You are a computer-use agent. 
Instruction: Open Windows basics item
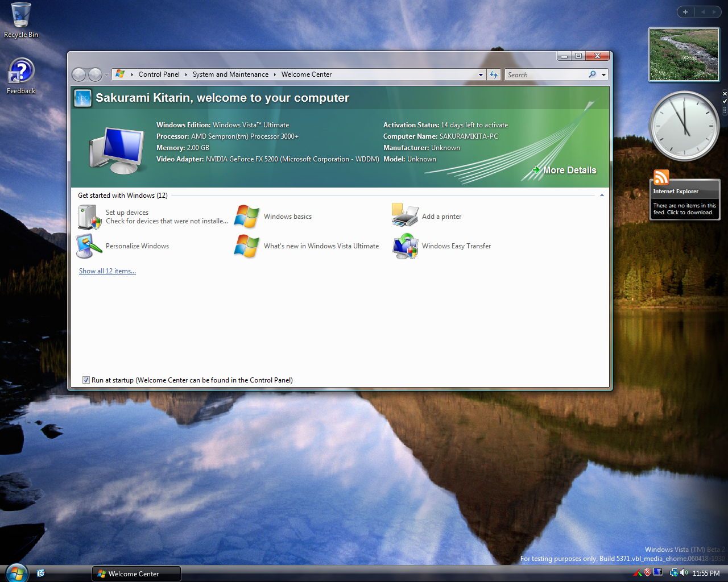(x=288, y=217)
